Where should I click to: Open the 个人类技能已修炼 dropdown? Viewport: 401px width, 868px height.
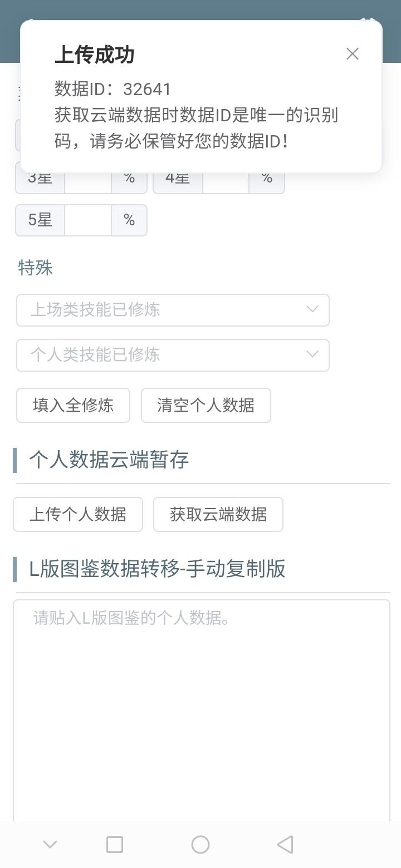pos(162,355)
